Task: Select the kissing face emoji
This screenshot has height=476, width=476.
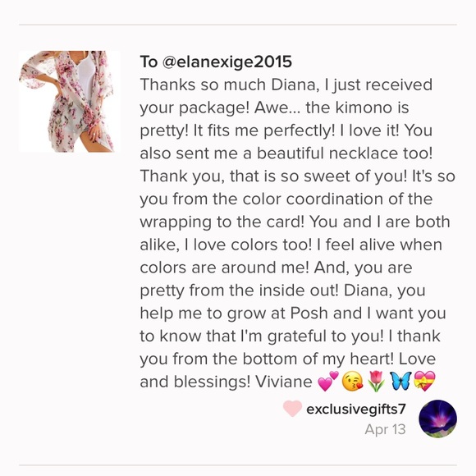Action: 352,382
